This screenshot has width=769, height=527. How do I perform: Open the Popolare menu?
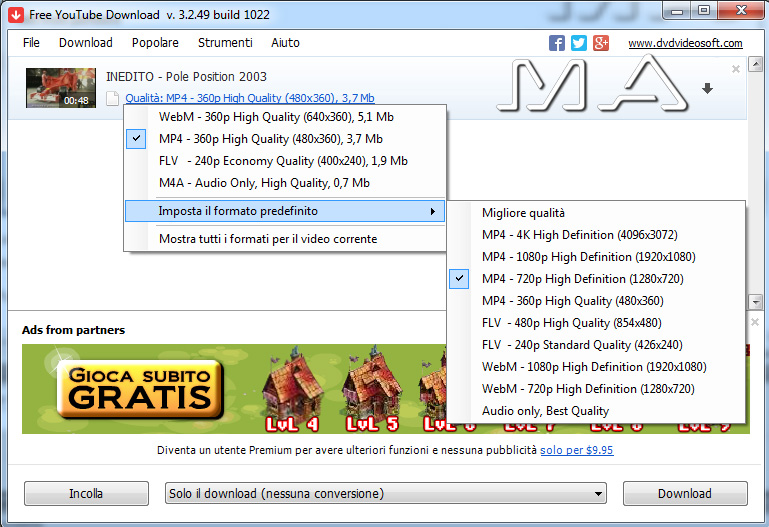coord(155,43)
